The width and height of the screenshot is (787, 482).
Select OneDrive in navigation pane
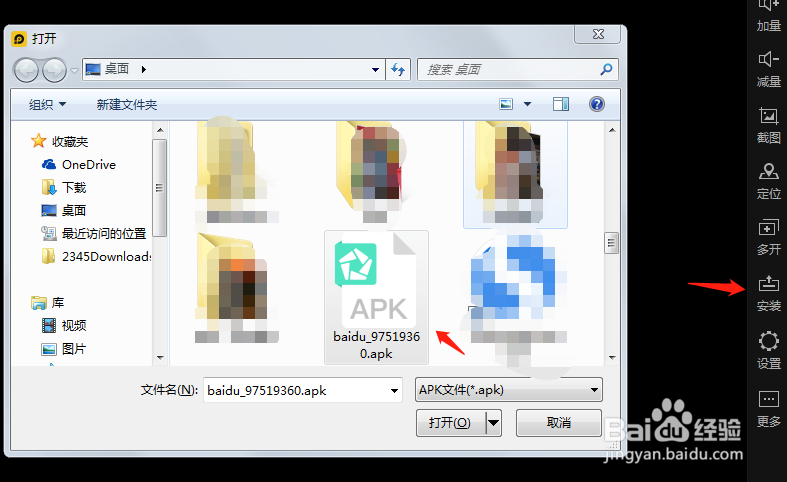(x=89, y=165)
